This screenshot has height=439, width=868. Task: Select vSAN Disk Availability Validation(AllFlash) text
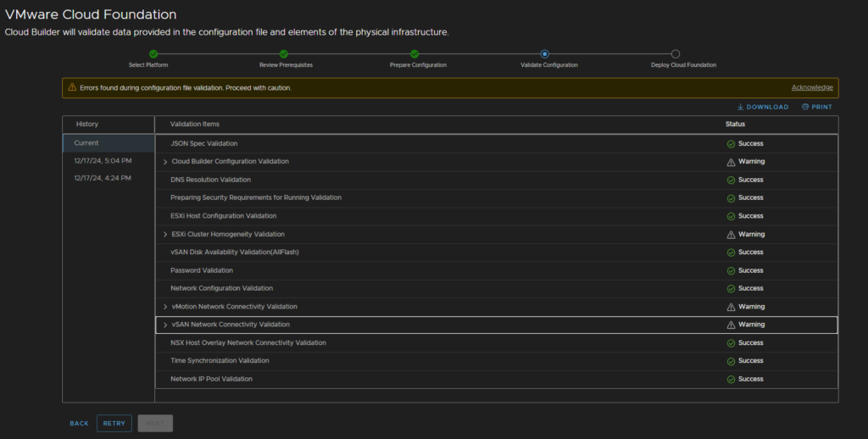235,252
